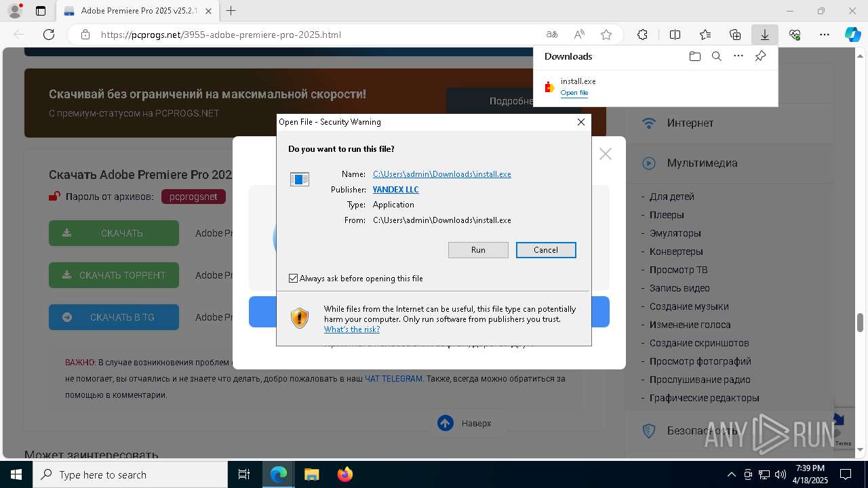This screenshot has width=868, height=488.
Task: Toggle split screen icon
Action: pos(675,35)
